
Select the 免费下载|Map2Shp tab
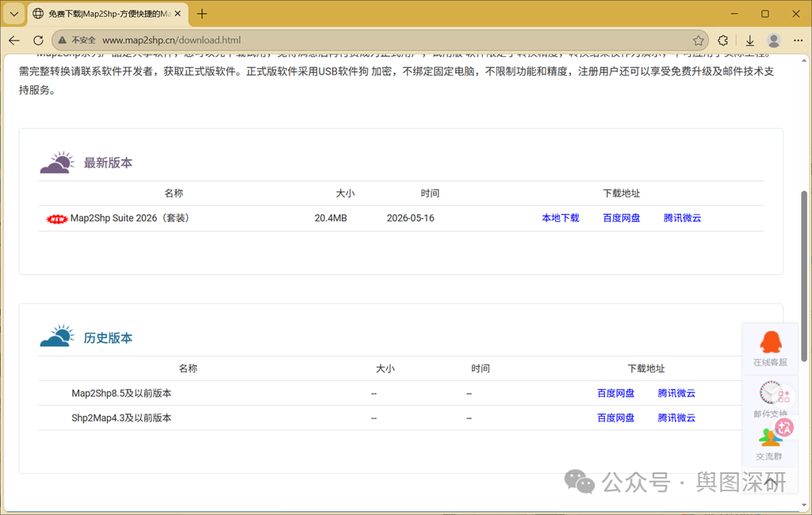(108, 14)
